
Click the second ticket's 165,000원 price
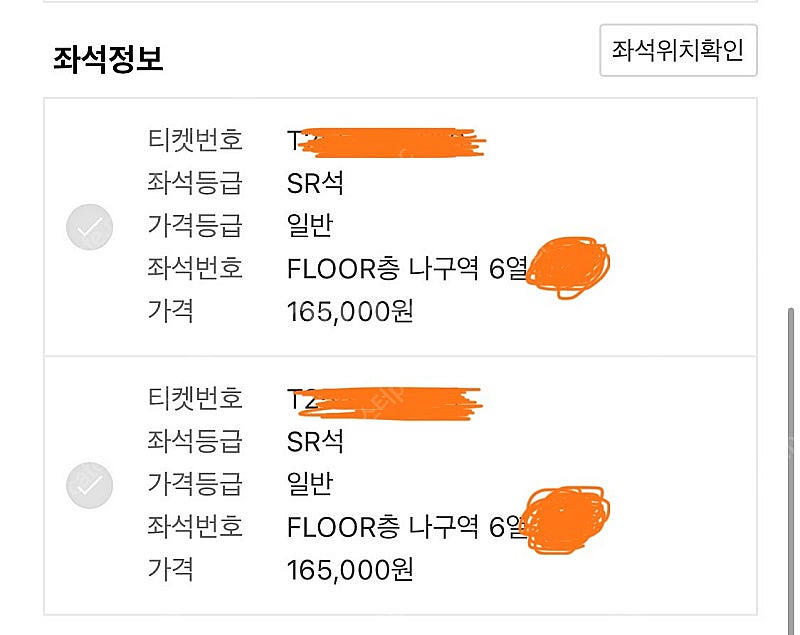pos(349,569)
